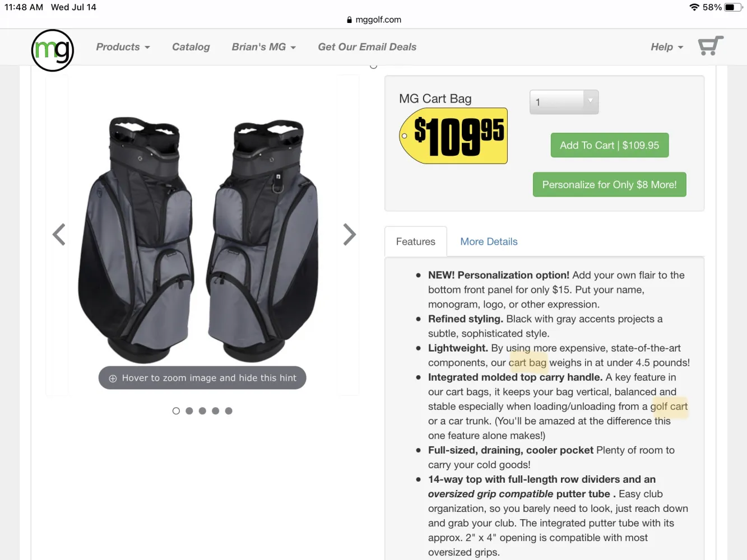Open the shopping cart icon
This screenshot has width=747, height=560.
pyautogui.click(x=711, y=46)
